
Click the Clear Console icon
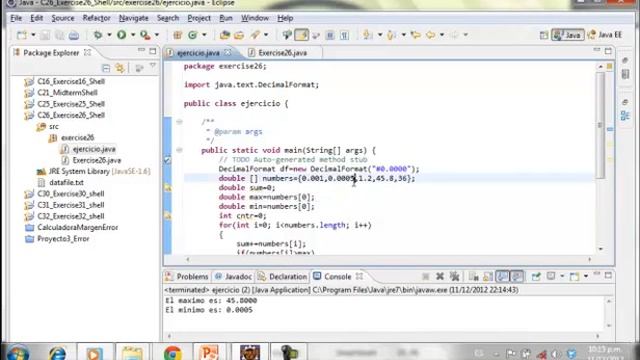tap(473, 277)
